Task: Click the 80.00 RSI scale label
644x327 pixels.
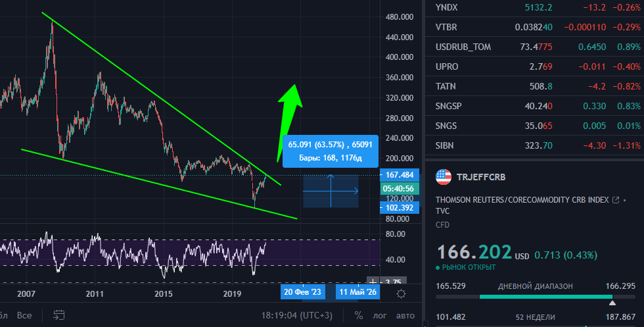Action: point(396,234)
